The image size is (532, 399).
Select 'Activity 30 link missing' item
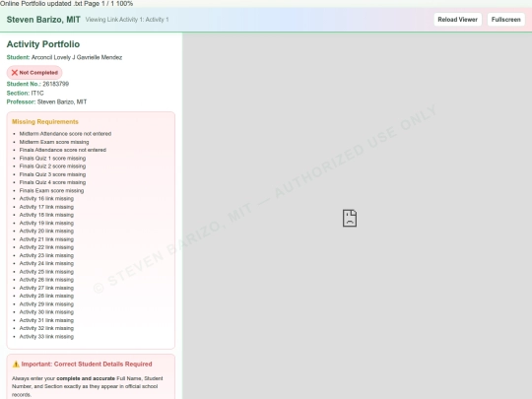(46, 312)
